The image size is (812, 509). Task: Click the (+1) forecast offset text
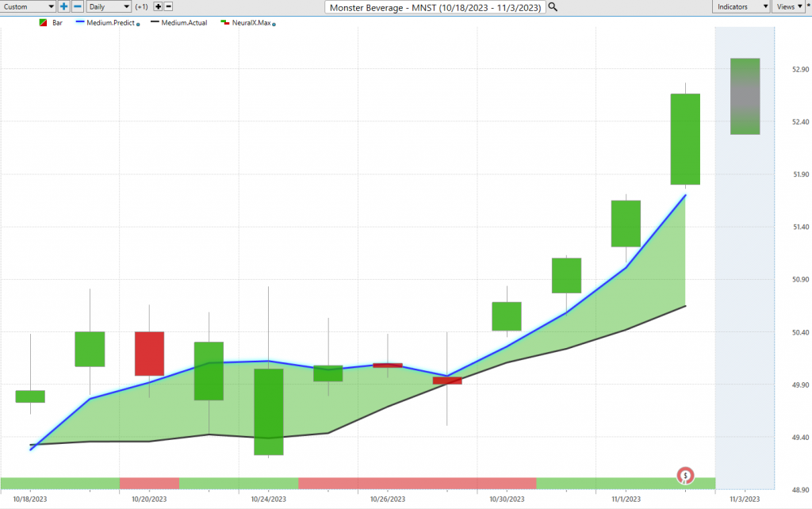click(x=141, y=6)
